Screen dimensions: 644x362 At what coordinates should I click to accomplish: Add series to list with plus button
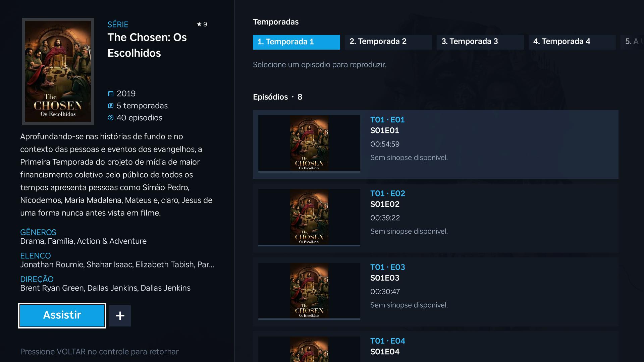click(120, 315)
